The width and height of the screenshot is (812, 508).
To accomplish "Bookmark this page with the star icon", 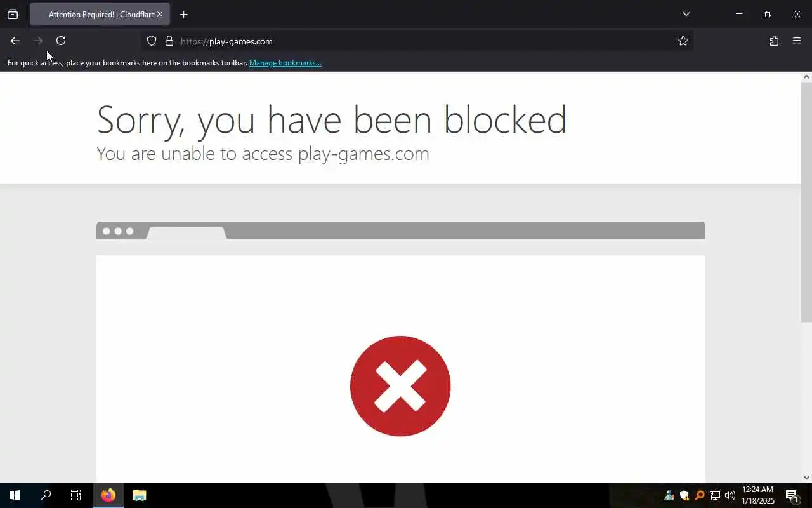I will [683, 41].
